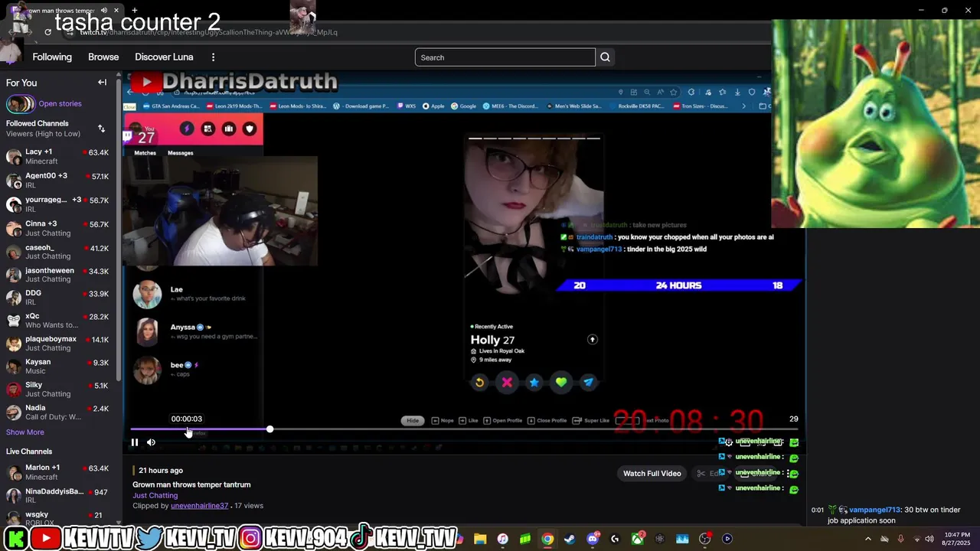The height and width of the screenshot is (551, 980).
Task: Expand followed list with Show More
Action: click(25, 432)
